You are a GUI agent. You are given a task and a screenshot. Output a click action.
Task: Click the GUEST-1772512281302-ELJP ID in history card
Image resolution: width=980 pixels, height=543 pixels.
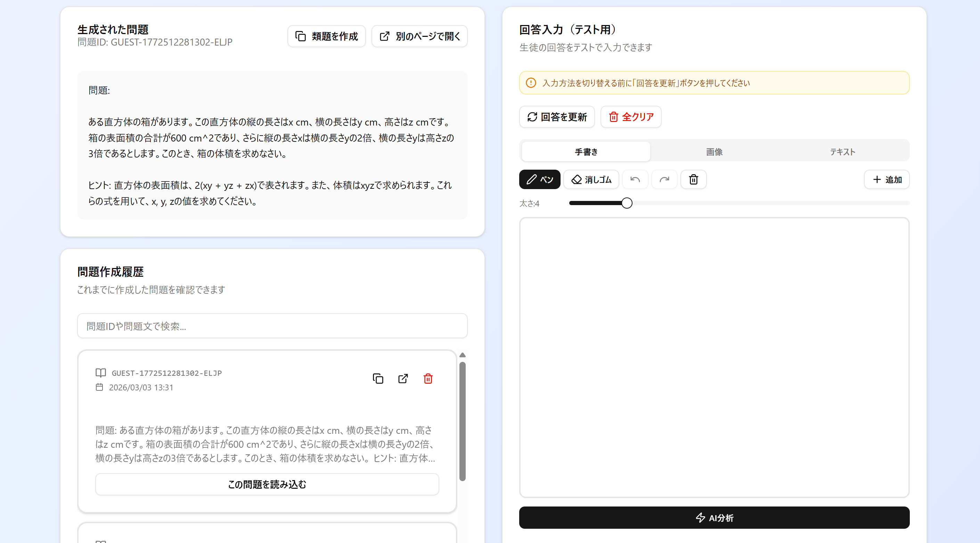coord(166,373)
